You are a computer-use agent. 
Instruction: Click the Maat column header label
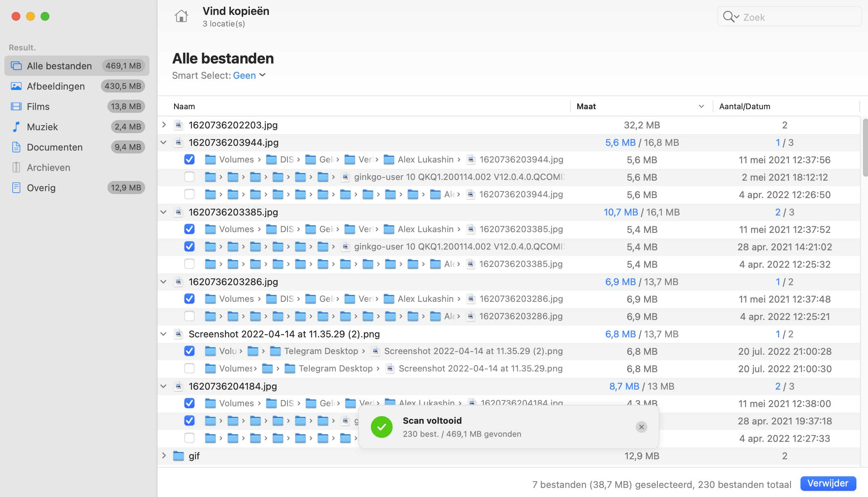(x=586, y=106)
